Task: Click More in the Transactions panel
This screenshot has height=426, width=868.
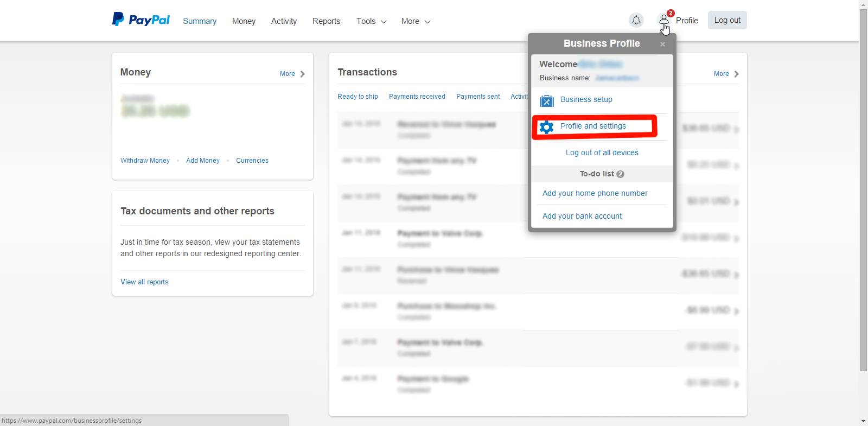Action: click(x=722, y=74)
